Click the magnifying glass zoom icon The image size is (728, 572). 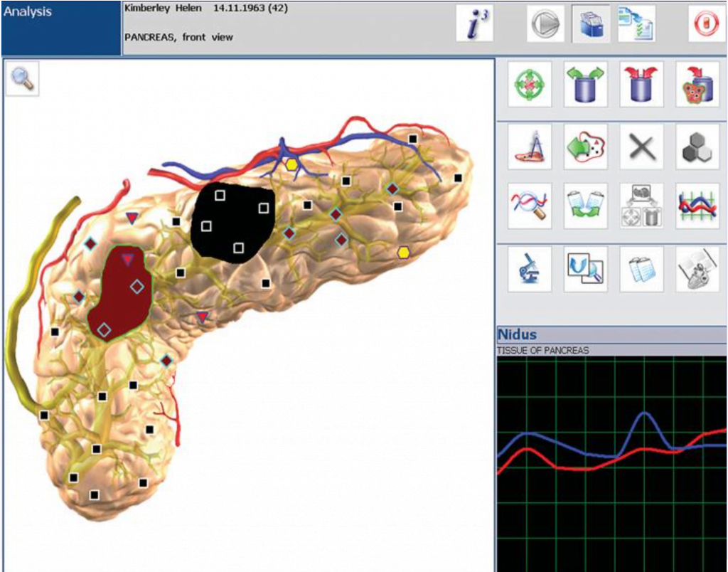tap(22, 79)
